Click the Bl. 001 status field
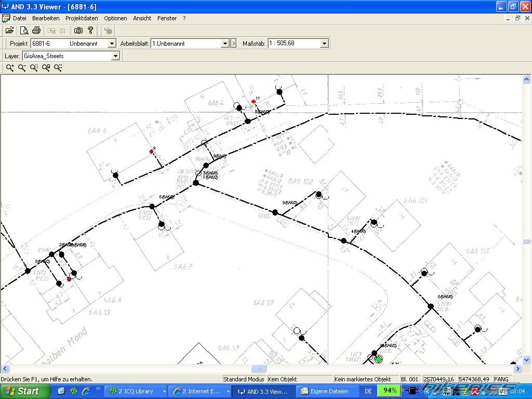The width and height of the screenshot is (532, 399). coord(410,379)
